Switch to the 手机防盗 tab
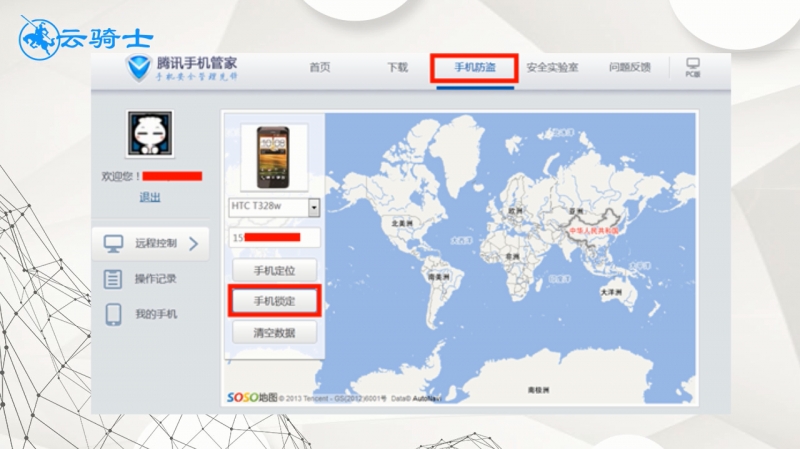Viewport: 800px width, 449px height. coord(475,67)
